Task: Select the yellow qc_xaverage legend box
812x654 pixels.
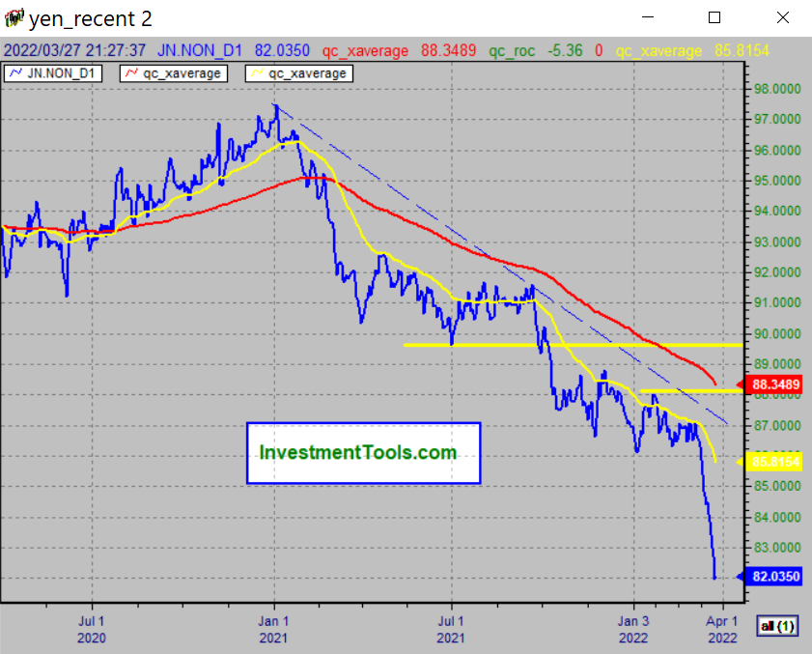Action: (298, 73)
